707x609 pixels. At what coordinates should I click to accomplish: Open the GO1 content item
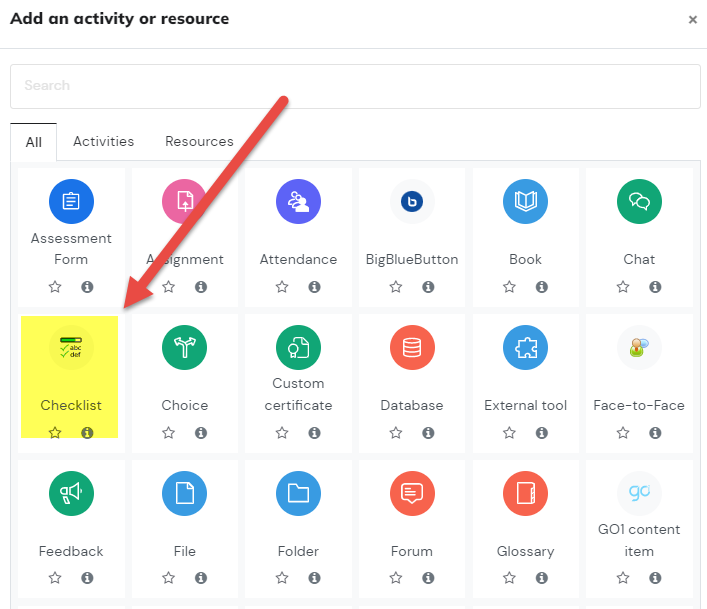click(639, 494)
